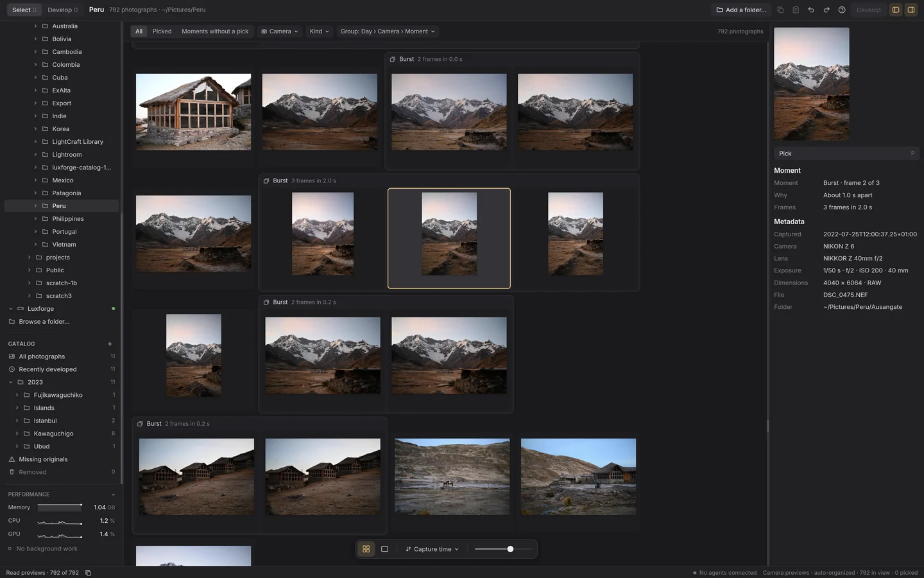The width and height of the screenshot is (924, 578).
Task: Toggle the left sidebar panel icon
Action: pyautogui.click(x=896, y=10)
